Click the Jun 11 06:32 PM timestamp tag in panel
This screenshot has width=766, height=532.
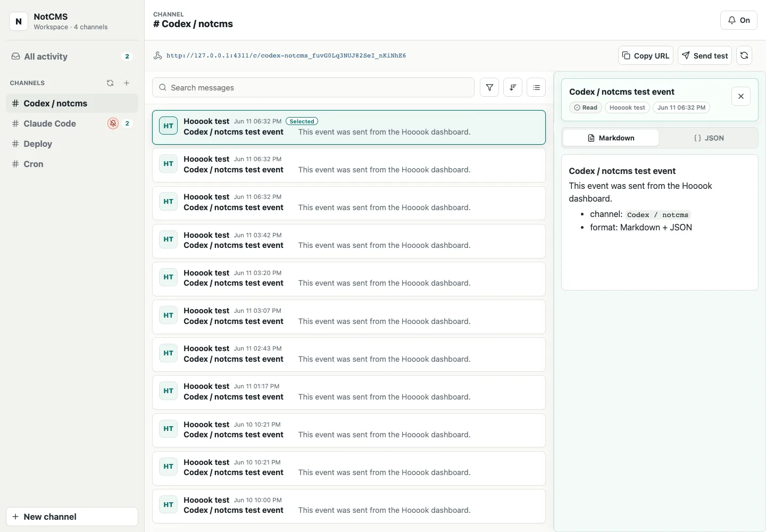tap(681, 107)
